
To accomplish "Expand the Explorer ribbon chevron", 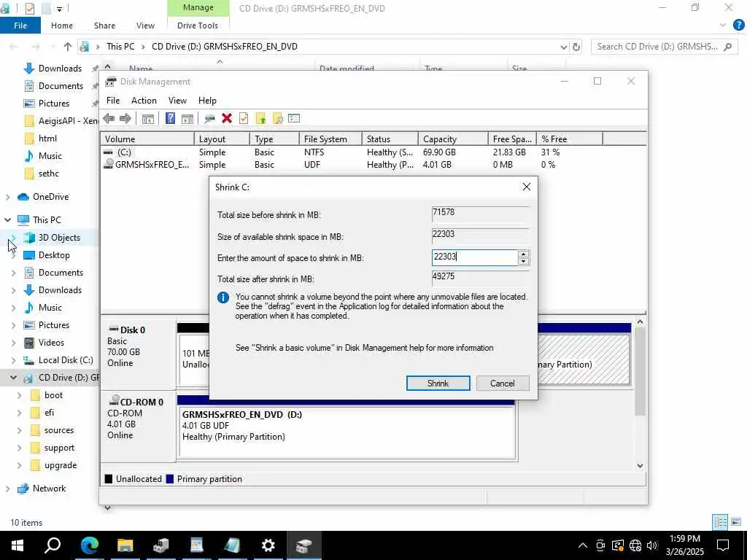I will tap(723, 26).
